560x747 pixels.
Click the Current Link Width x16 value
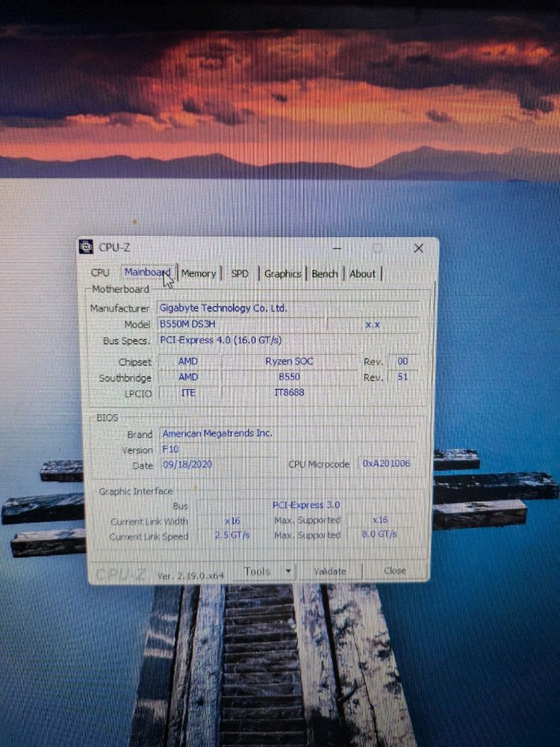232,521
